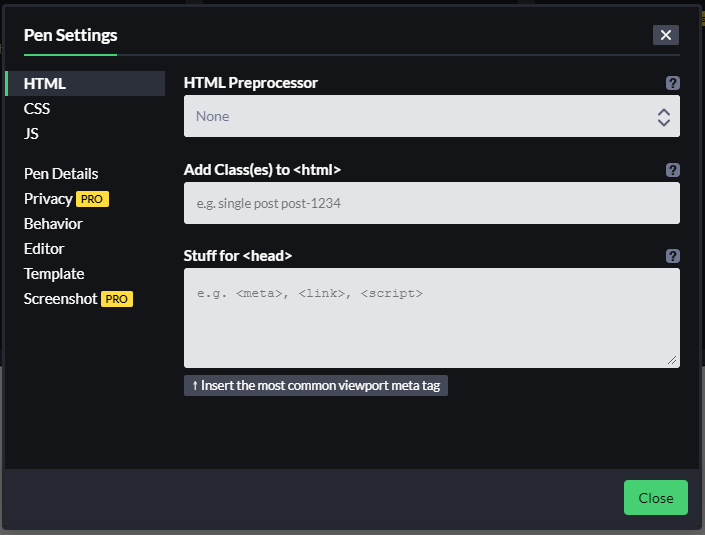Focus the Add Class(es) to html input

pyautogui.click(x=432, y=203)
